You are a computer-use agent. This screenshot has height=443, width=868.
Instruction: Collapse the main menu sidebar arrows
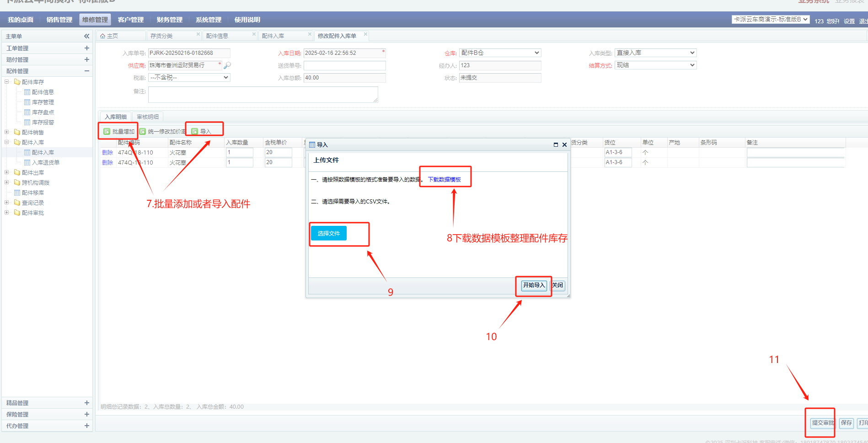coord(86,36)
